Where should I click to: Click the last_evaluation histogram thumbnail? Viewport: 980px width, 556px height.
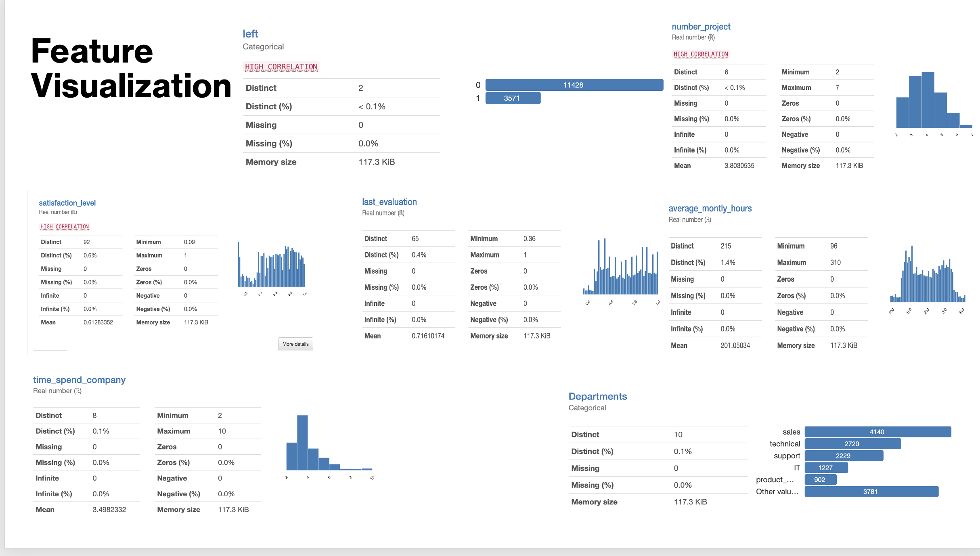[621, 271]
